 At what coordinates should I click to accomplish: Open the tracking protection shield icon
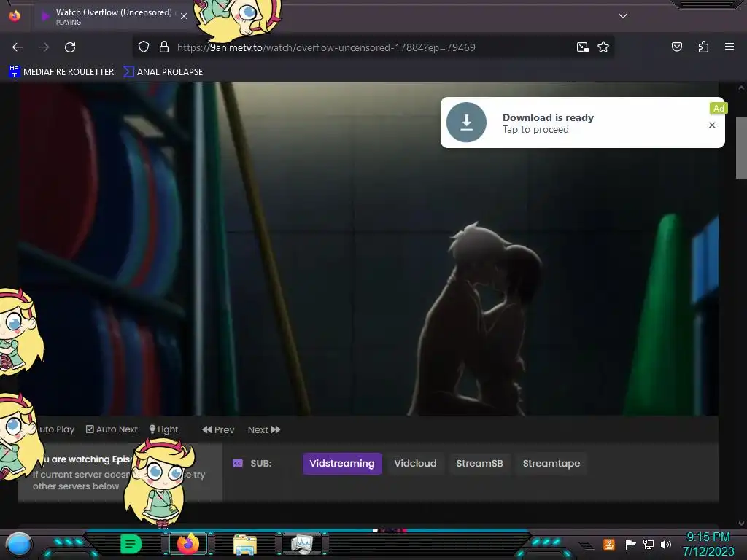[x=144, y=47]
